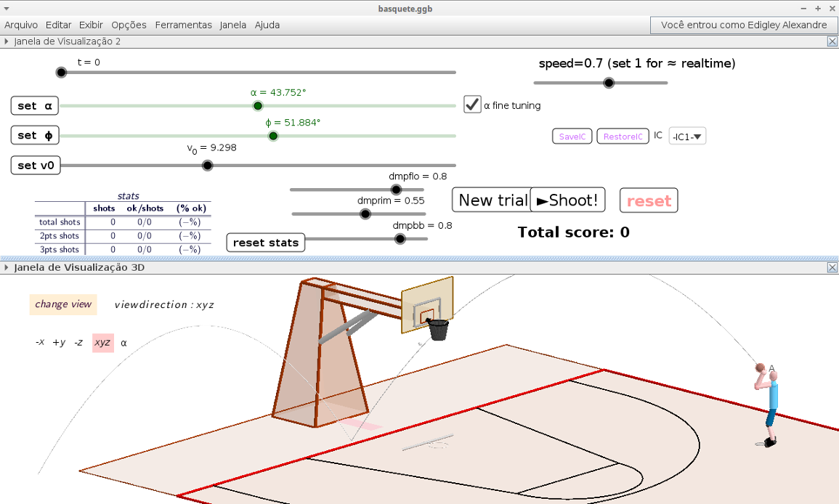Uncheck the α fine tuning checkbox

(472, 105)
